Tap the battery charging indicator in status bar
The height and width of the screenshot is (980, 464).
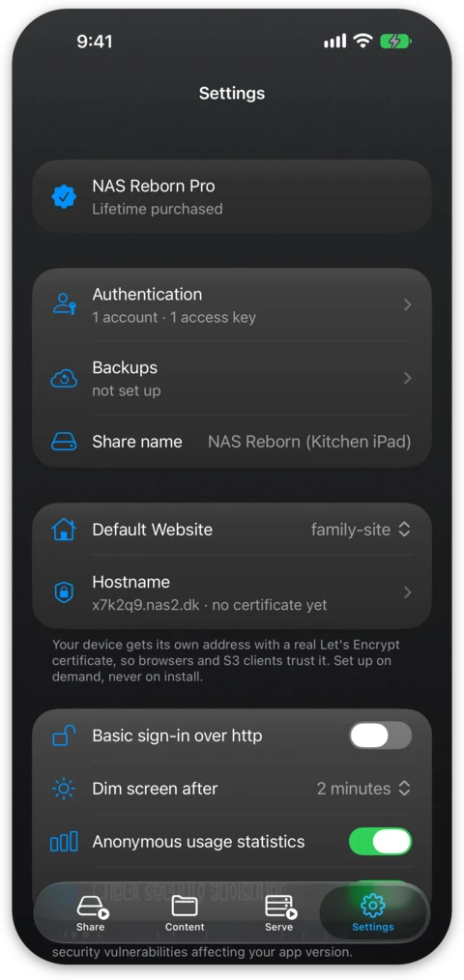(x=395, y=42)
